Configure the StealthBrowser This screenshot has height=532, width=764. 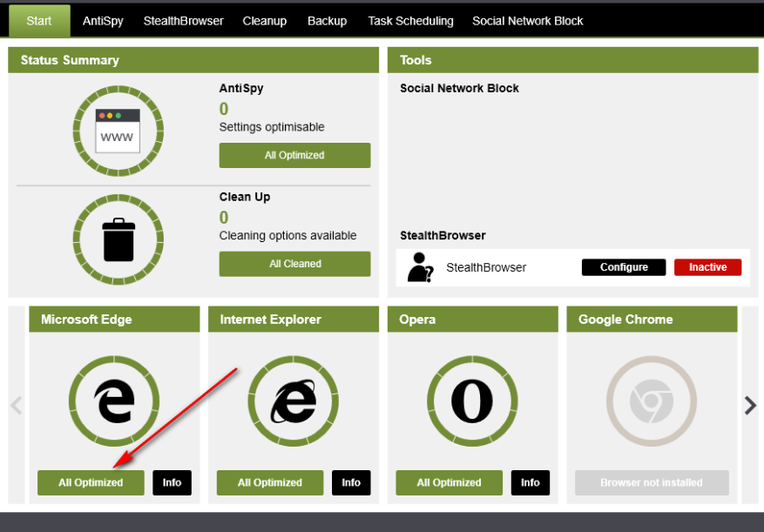tap(624, 267)
